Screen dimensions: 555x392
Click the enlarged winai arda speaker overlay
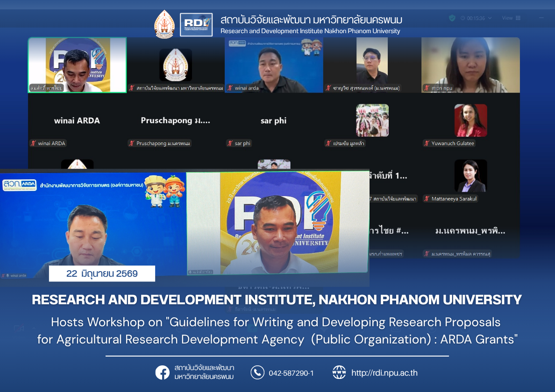[x=93, y=225]
